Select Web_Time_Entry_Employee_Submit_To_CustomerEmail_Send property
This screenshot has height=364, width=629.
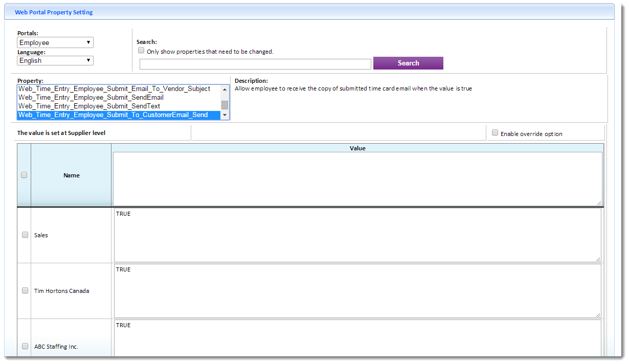point(113,115)
